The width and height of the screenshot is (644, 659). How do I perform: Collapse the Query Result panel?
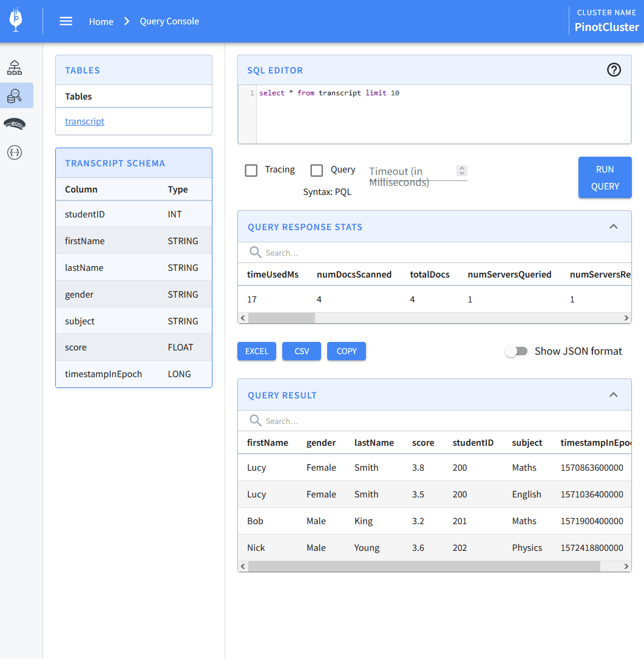(613, 395)
